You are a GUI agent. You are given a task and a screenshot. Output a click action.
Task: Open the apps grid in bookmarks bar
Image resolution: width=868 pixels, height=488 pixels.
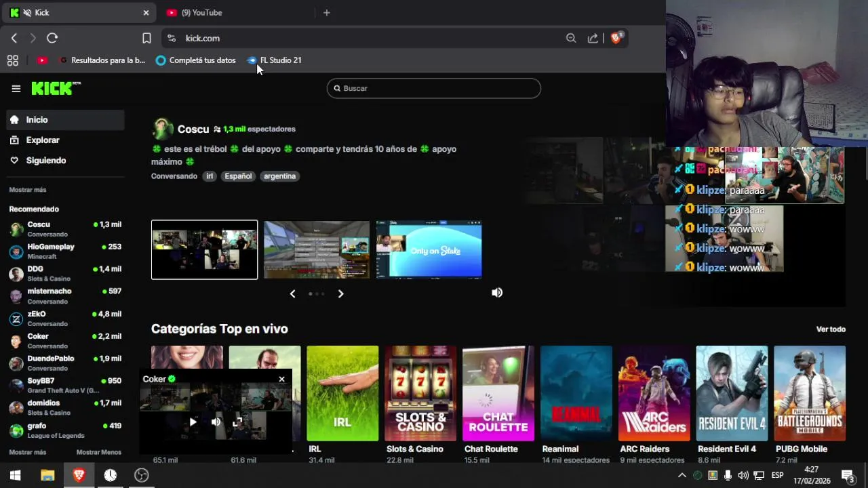pyautogui.click(x=12, y=60)
